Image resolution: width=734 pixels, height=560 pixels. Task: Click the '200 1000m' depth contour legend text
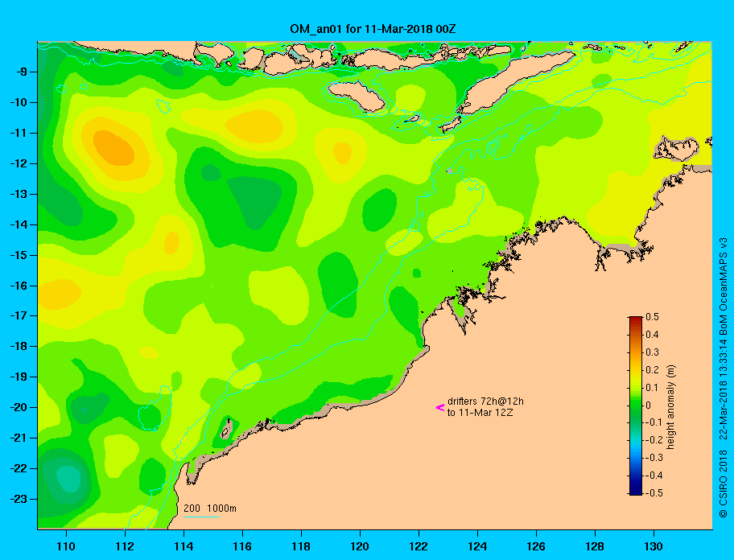(x=210, y=509)
